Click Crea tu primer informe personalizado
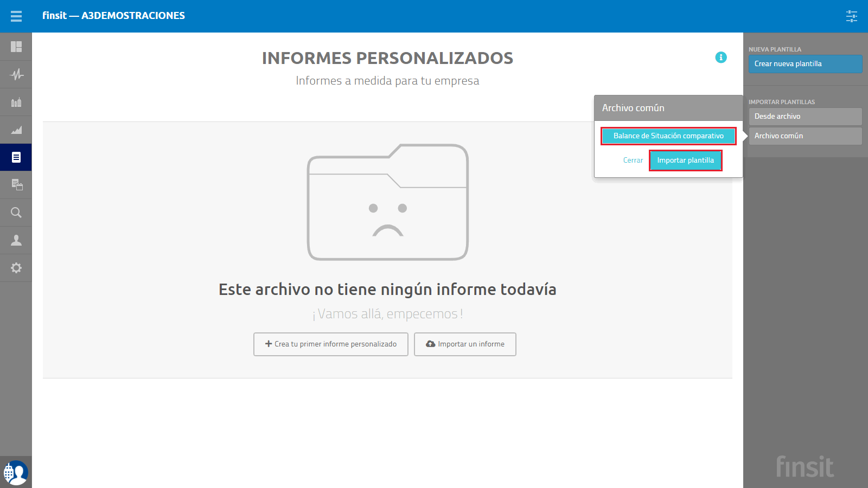The image size is (868, 488). (331, 344)
